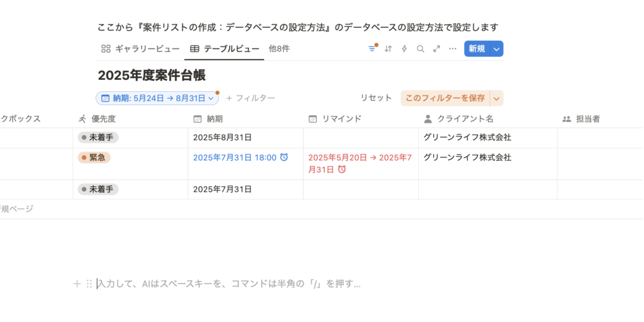Image resolution: width=644 pixels, height=322 pixels.
Task: Click the 新規 button to add entry
Action: pos(477,48)
